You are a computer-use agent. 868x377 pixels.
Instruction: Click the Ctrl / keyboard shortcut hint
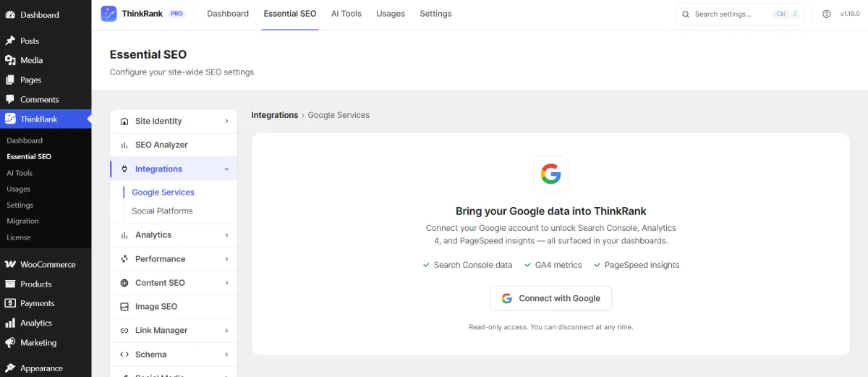pos(787,14)
